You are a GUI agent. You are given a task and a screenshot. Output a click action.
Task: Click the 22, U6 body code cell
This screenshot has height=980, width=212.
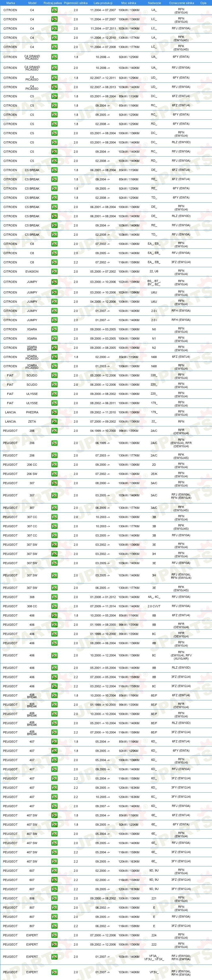click(154, 272)
